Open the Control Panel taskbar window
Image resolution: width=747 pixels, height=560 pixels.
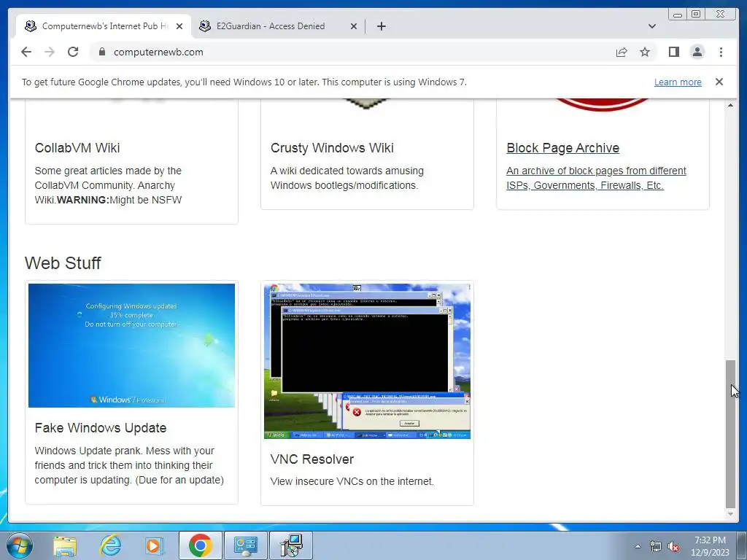pos(245,545)
